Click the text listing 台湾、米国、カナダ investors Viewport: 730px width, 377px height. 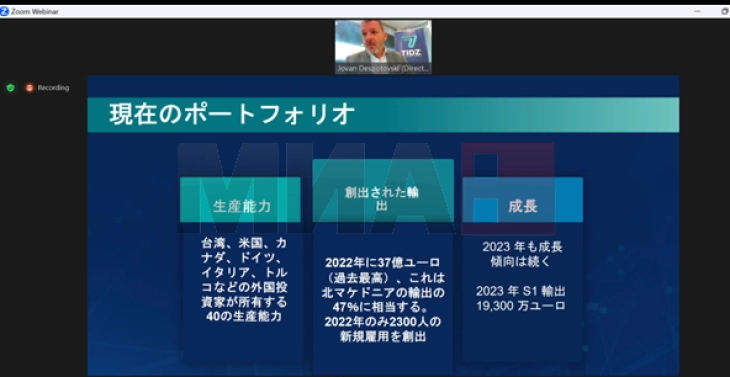[x=244, y=280]
